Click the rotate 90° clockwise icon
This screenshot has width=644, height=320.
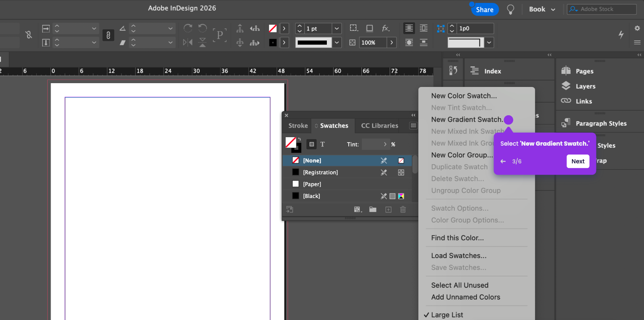click(188, 28)
